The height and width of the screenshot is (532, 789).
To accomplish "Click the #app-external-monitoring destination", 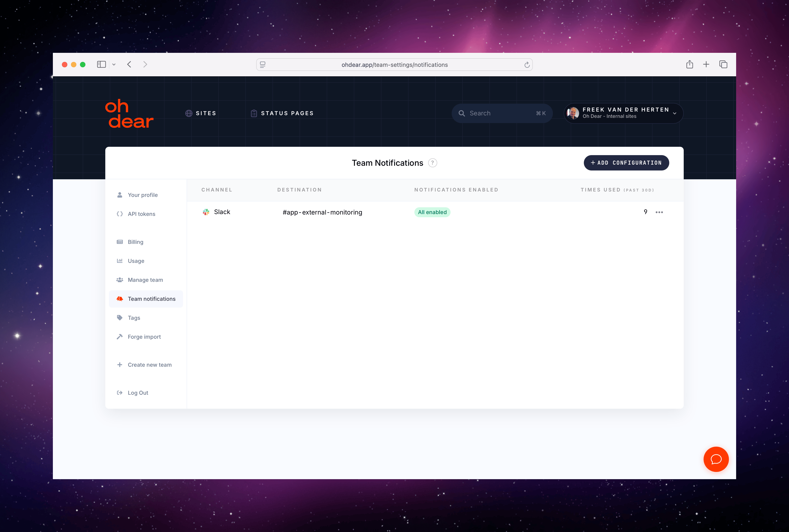I will (x=322, y=212).
